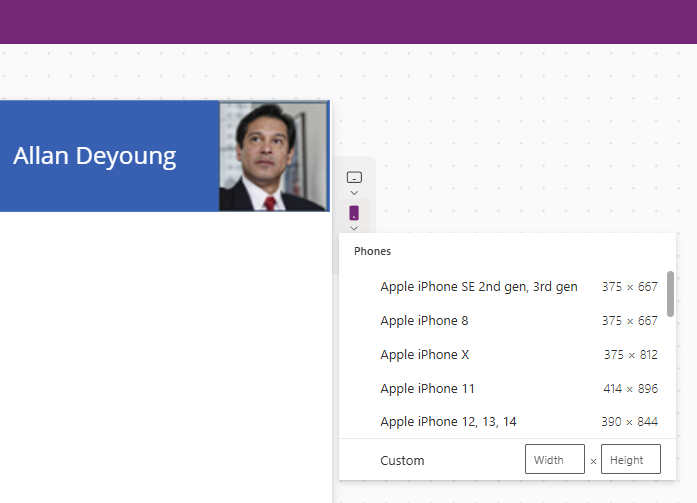
Task: Expand the chevron below the desktop device icon
Action: click(354, 193)
